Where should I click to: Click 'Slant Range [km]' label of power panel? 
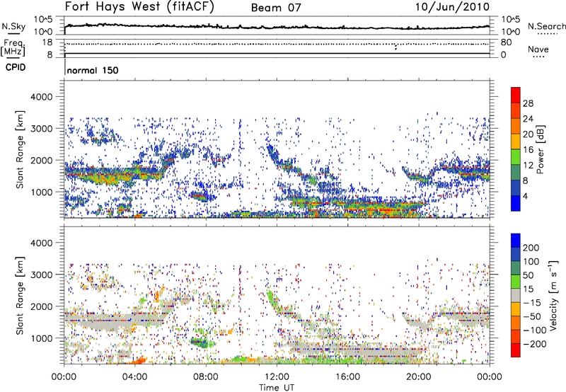pos(20,149)
